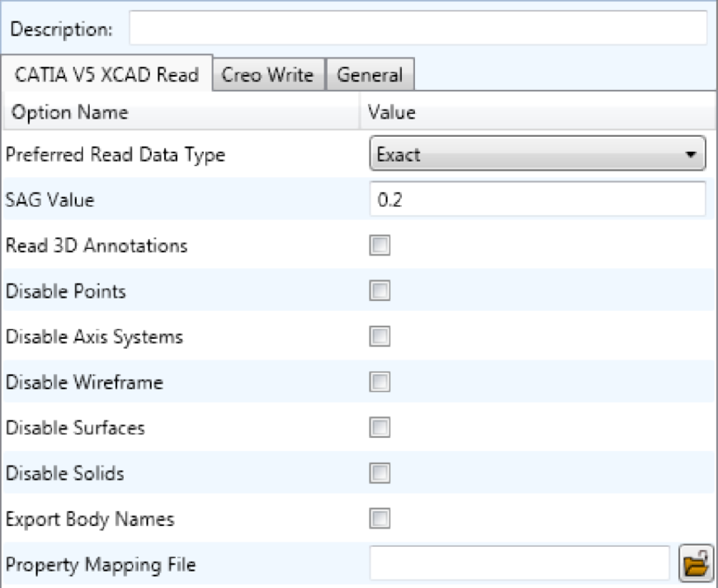Screen dimensions: 718x588
Task: Click the Description label text
Action: coord(61,30)
